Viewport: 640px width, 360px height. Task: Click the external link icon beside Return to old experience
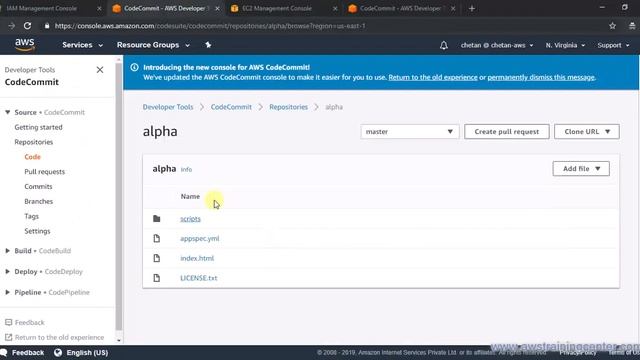[x=9, y=337]
